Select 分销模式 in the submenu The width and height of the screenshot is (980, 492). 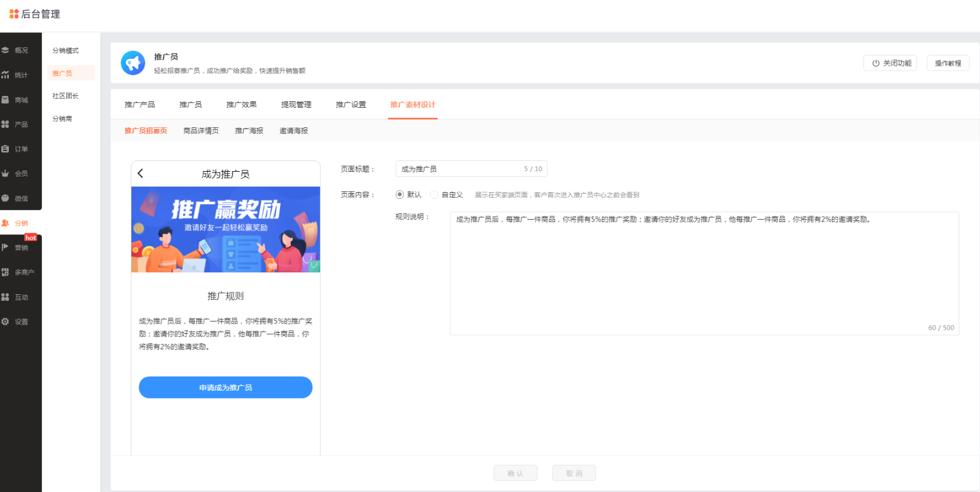click(x=66, y=51)
